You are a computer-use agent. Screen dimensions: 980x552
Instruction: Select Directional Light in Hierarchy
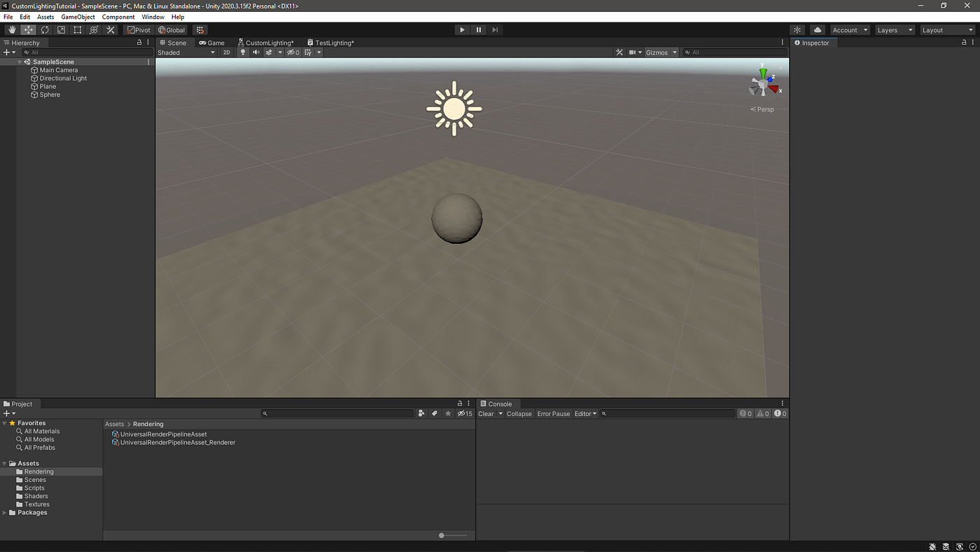[x=63, y=78]
